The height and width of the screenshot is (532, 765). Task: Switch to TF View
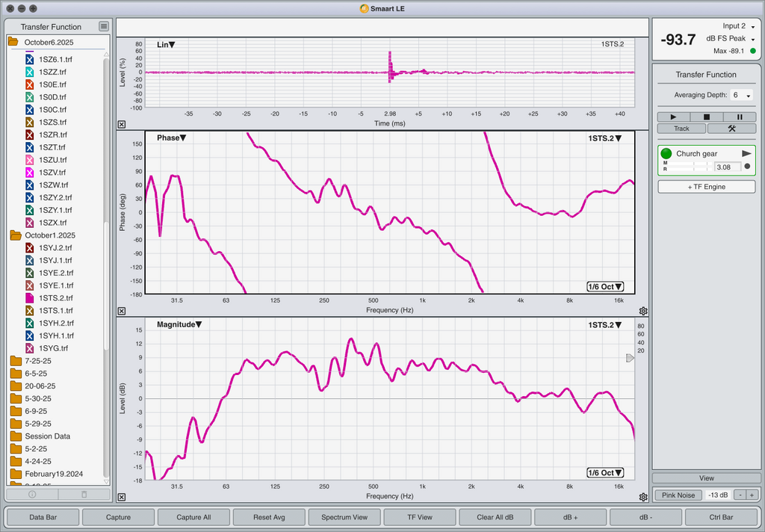pyautogui.click(x=419, y=517)
